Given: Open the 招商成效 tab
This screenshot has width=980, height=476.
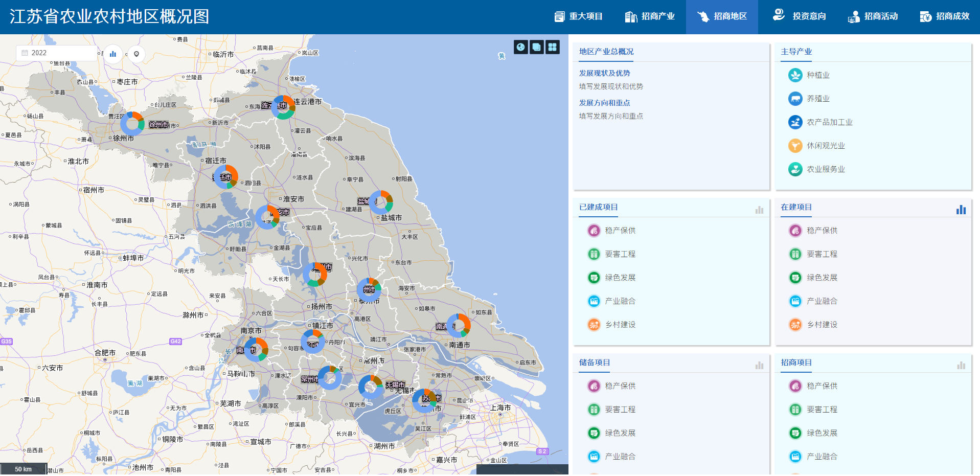Looking at the screenshot, I should pos(945,16).
